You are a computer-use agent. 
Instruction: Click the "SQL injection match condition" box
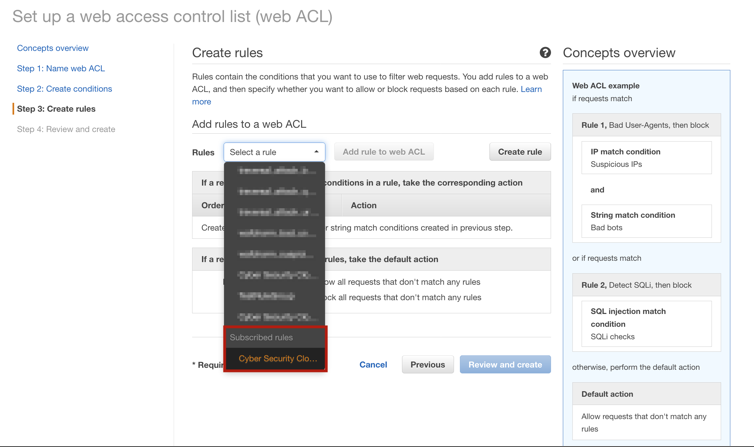coord(646,324)
